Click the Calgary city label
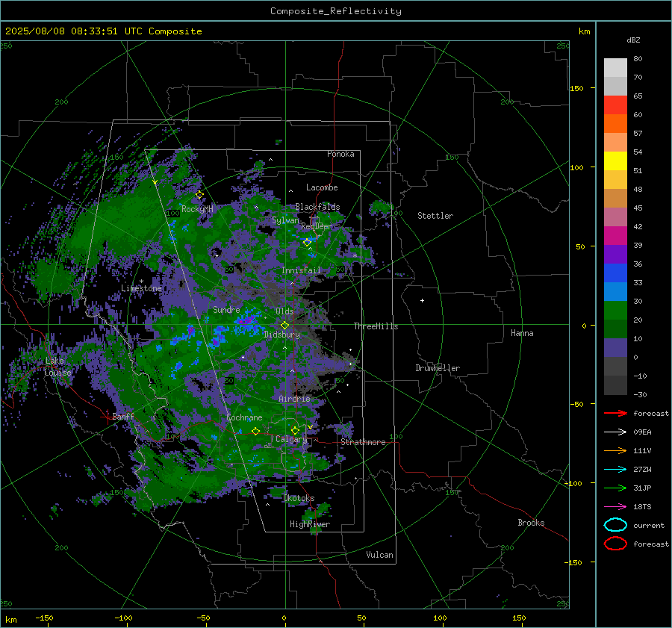The image size is (672, 628). 291,439
